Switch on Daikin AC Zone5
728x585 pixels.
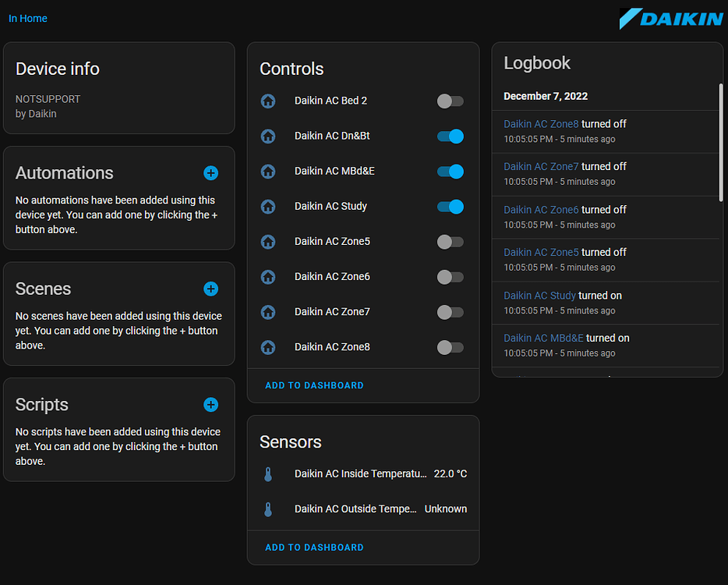coord(450,241)
